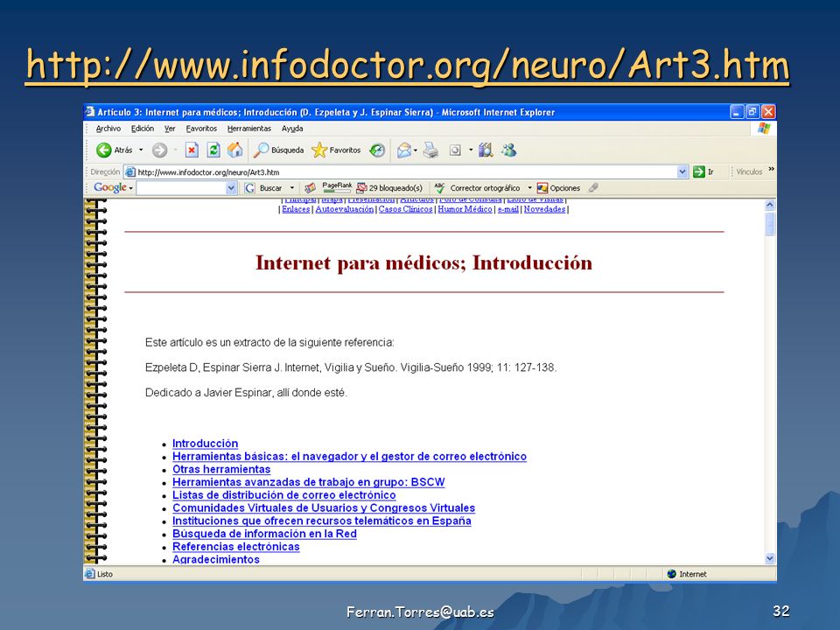The image size is (840, 630).
Task: Open the Archivo menu
Action: coord(108,129)
